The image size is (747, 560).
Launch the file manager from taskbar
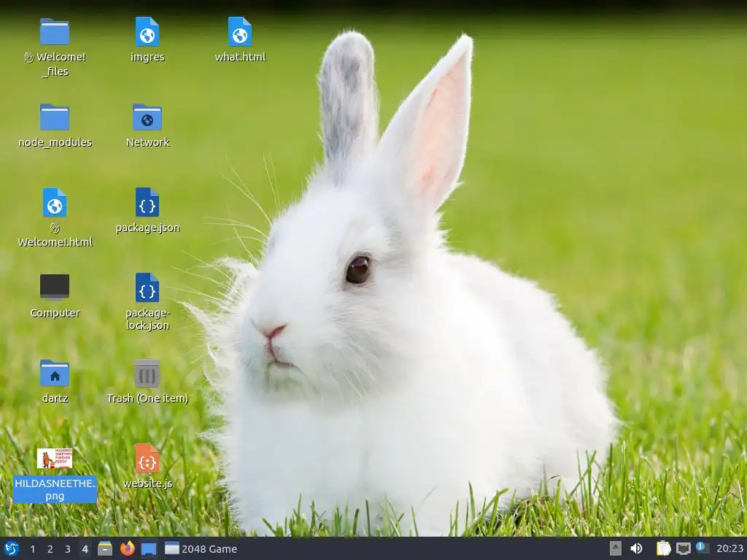click(x=105, y=548)
